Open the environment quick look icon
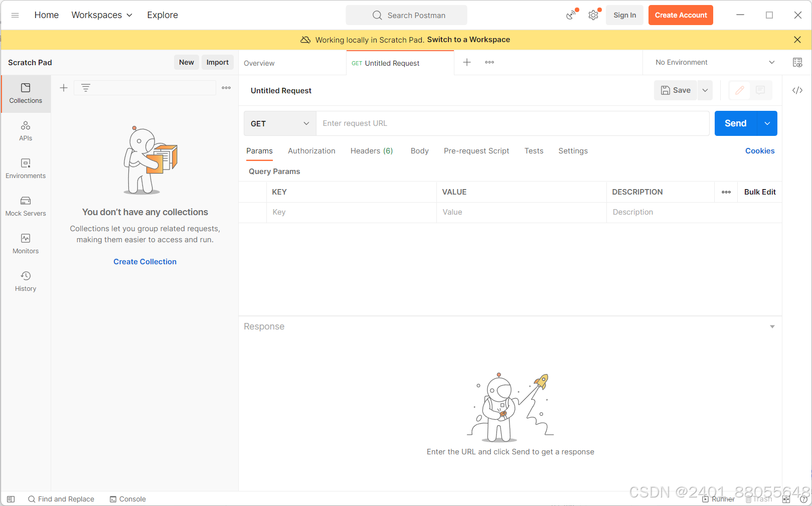Screen dimensions: 812x506 pyautogui.click(x=797, y=62)
